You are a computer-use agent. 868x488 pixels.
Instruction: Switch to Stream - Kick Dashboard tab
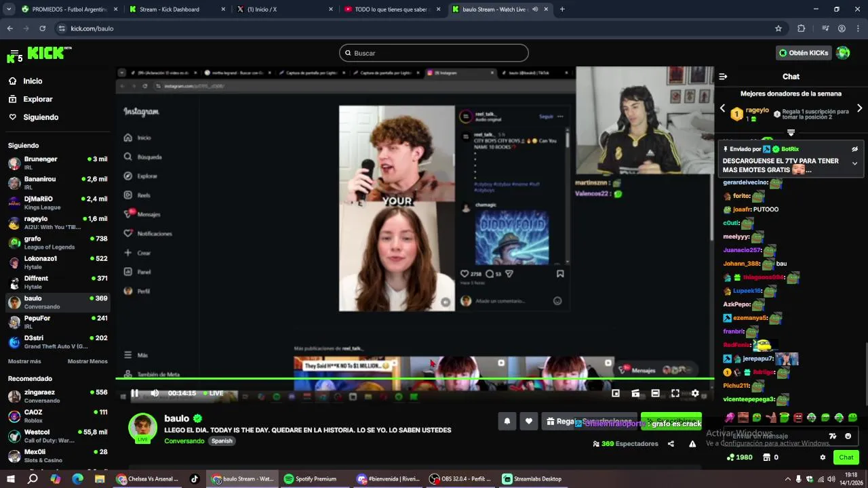(176, 9)
